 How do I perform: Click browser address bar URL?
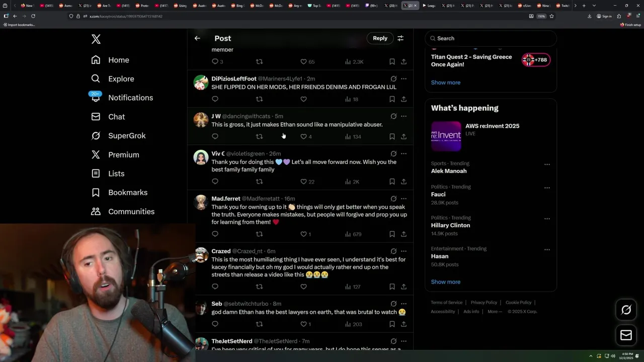pos(126,16)
